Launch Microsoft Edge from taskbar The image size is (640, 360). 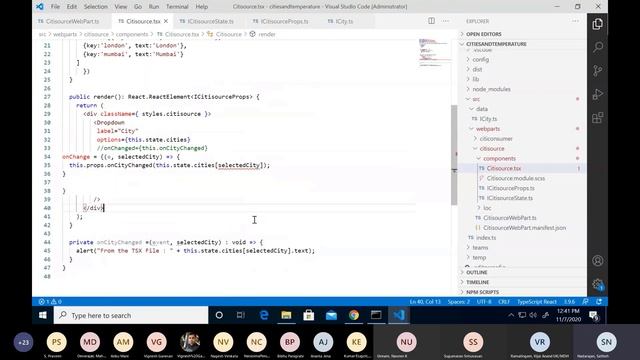[x=264, y=315]
